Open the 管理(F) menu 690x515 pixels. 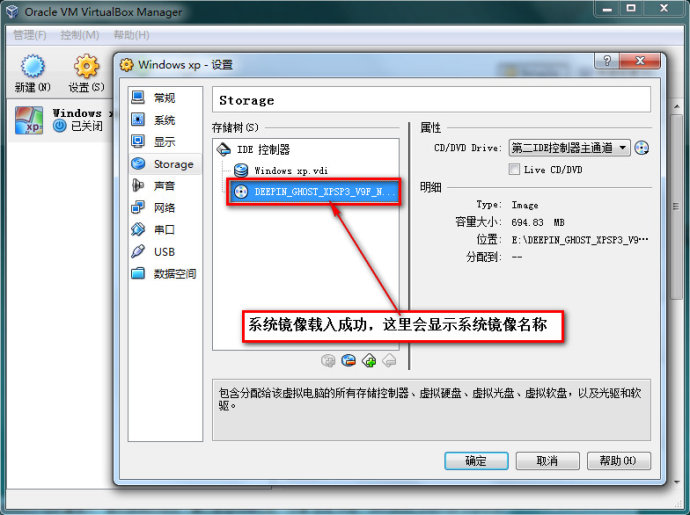(30, 35)
